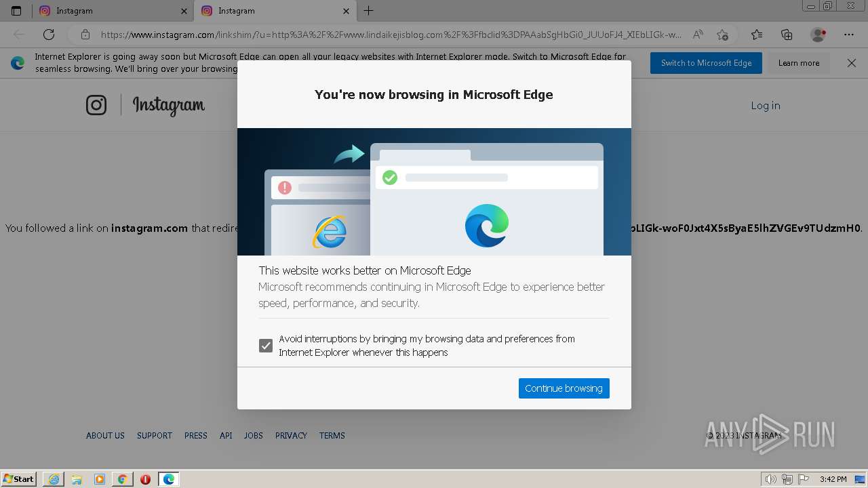
Task: Open the SUPPORT footer link
Action: pyautogui.click(x=155, y=436)
